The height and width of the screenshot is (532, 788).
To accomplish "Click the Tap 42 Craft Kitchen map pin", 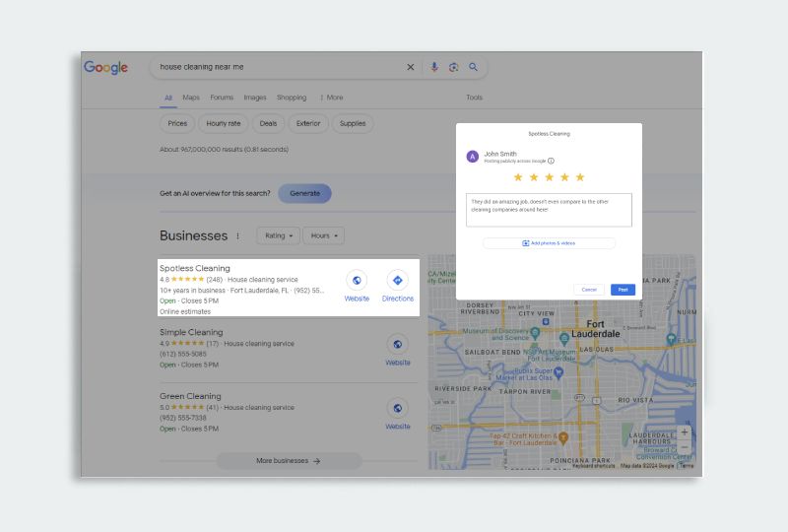I will 563,438.
